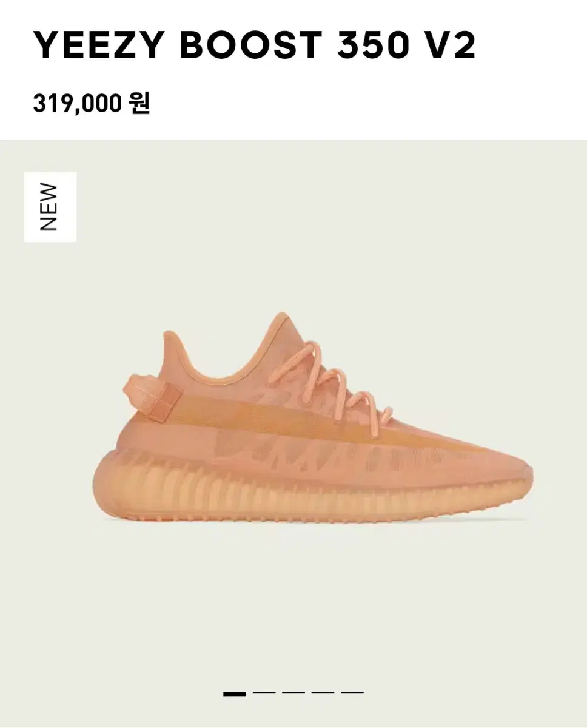Viewport: 587px width, 728px height.
Task: Select the first image carousel indicator
Action: tap(235, 693)
